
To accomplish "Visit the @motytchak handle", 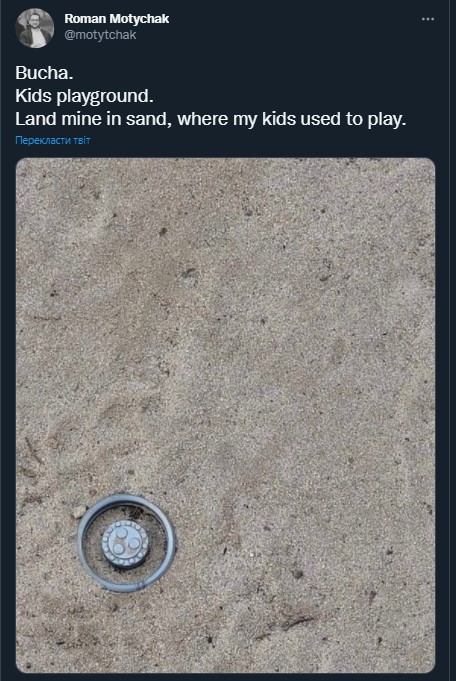I will pyautogui.click(x=100, y=35).
